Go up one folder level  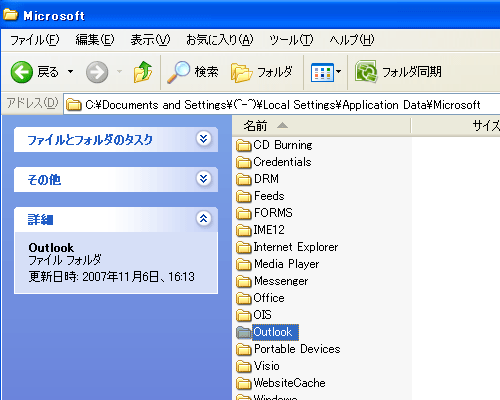coord(143,72)
